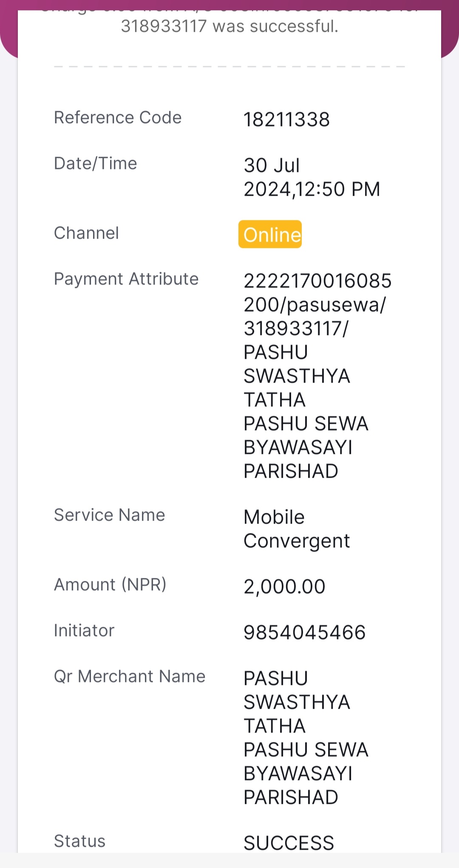Tap the Date/Time label
Viewport: 459px width, 868px height.
coord(96,163)
